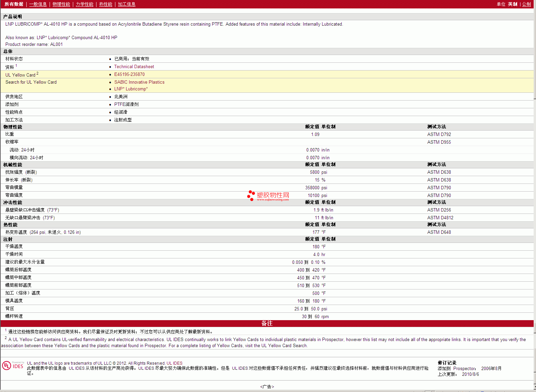Image resolution: width=536 pixels, height=392 pixels.
Task: Click the 修订记录 heading
Action: click(447, 363)
